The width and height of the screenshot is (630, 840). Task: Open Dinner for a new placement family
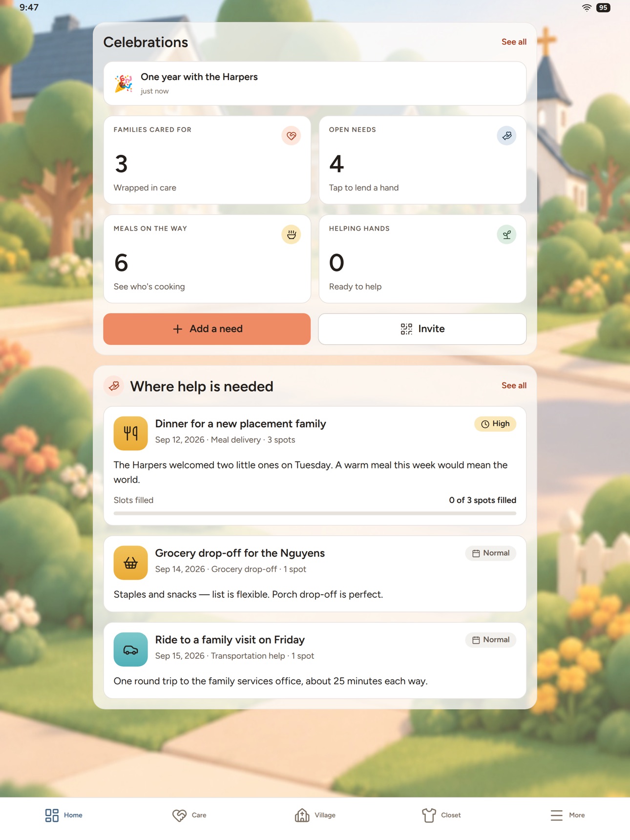click(315, 466)
